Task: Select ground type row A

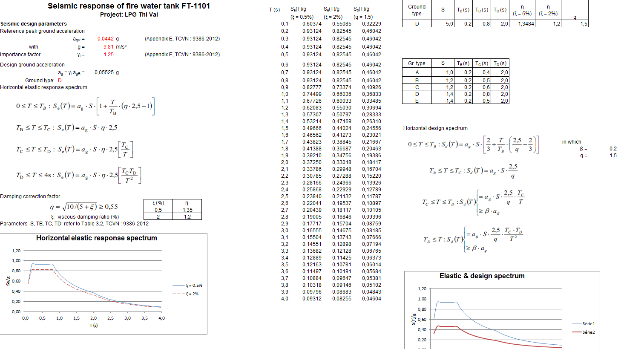Action: tap(417, 72)
